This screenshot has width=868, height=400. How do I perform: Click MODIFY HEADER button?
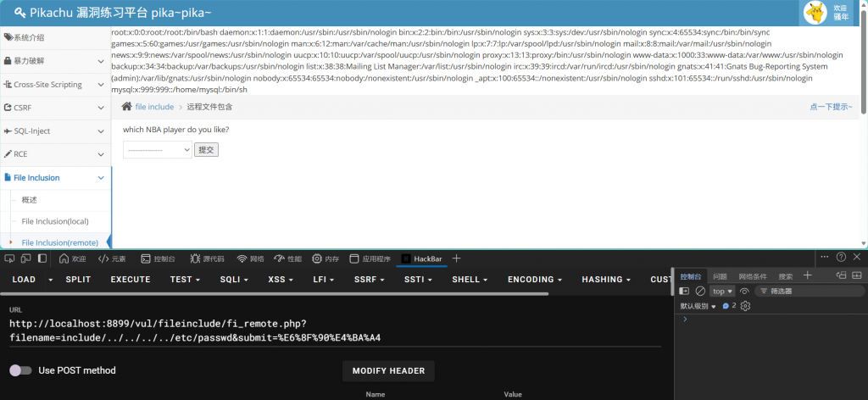pyautogui.click(x=388, y=371)
